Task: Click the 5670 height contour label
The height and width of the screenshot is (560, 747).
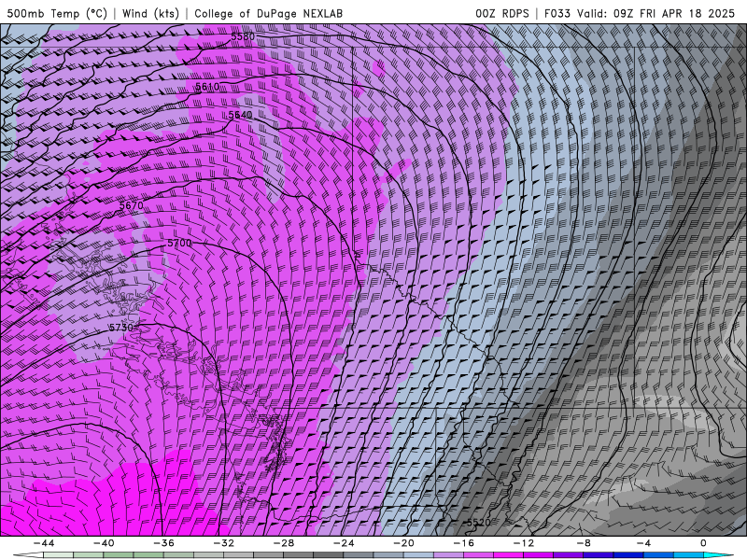Action: pos(132,205)
